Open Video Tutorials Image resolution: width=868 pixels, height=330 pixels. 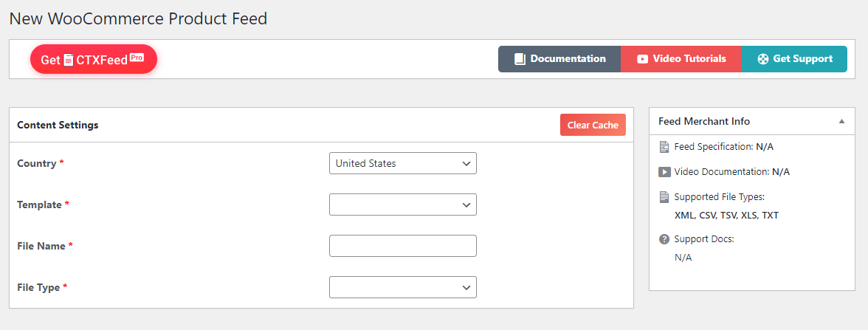pyautogui.click(x=681, y=59)
